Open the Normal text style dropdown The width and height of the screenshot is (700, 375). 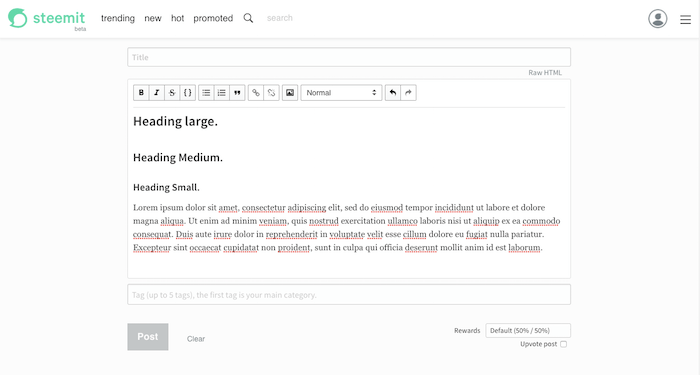click(x=341, y=93)
